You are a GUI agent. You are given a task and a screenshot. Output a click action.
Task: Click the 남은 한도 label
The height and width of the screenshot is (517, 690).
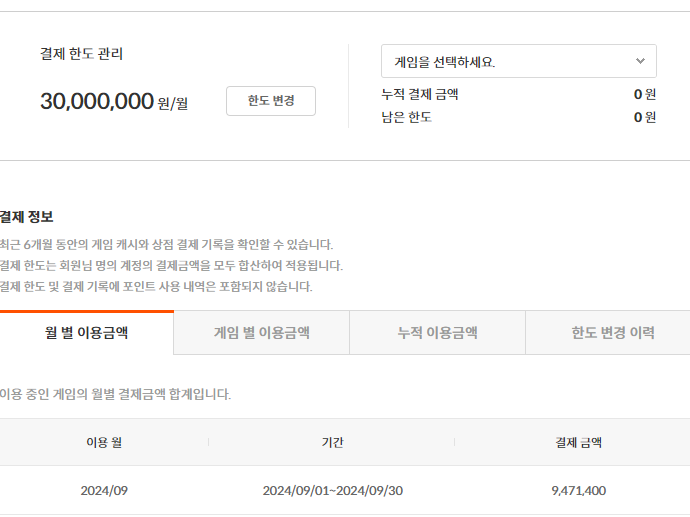coord(407,117)
